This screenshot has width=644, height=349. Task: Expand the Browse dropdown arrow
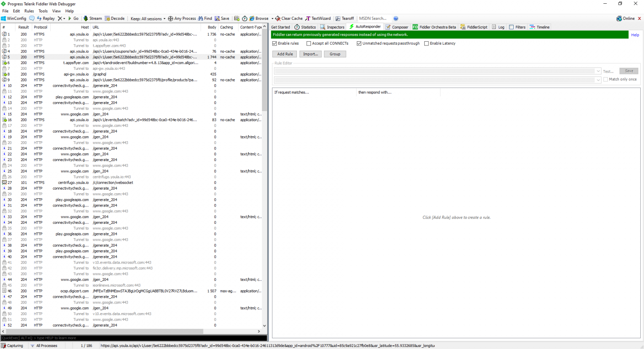click(272, 19)
